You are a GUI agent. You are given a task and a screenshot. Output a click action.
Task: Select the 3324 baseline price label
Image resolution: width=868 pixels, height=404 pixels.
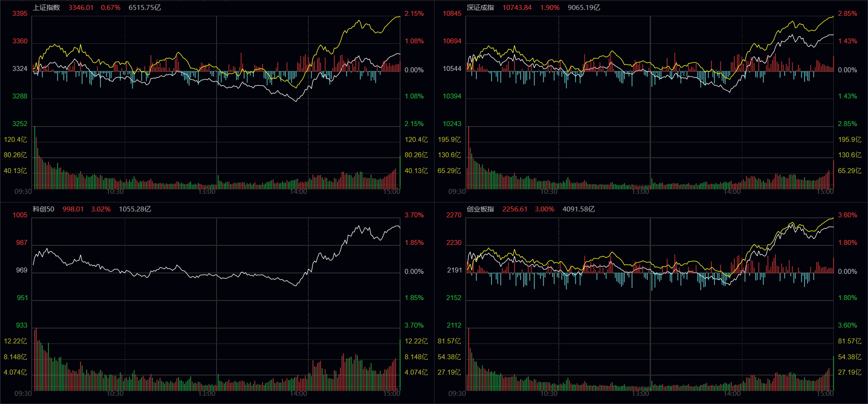tap(20, 69)
